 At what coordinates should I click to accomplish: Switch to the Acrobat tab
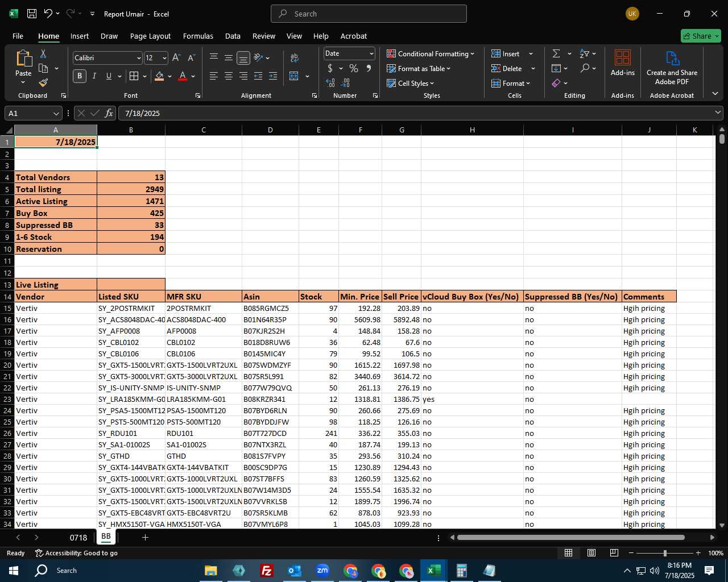pyautogui.click(x=354, y=36)
